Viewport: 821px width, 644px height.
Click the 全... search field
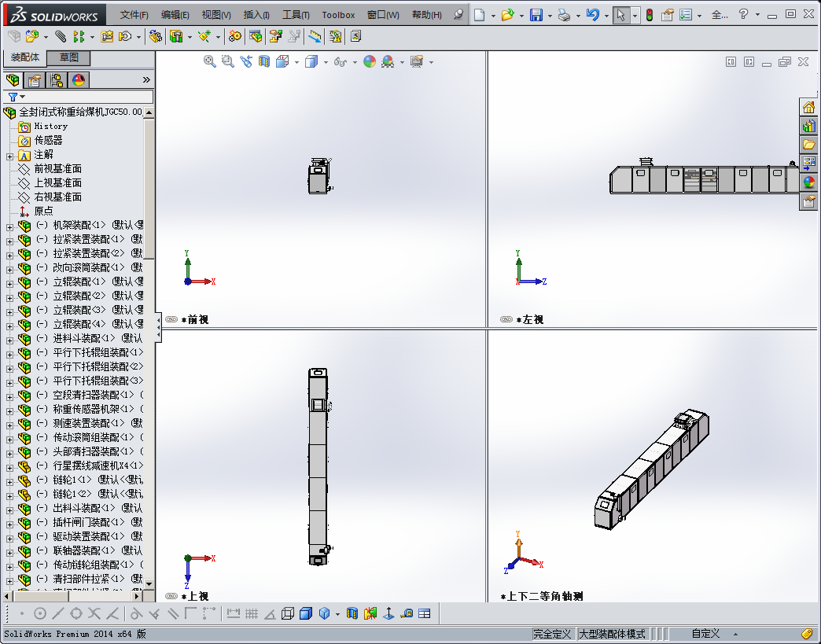(720, 15)
